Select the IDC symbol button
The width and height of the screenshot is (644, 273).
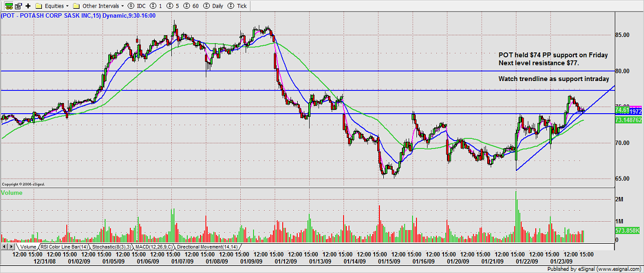pos(137,6)
